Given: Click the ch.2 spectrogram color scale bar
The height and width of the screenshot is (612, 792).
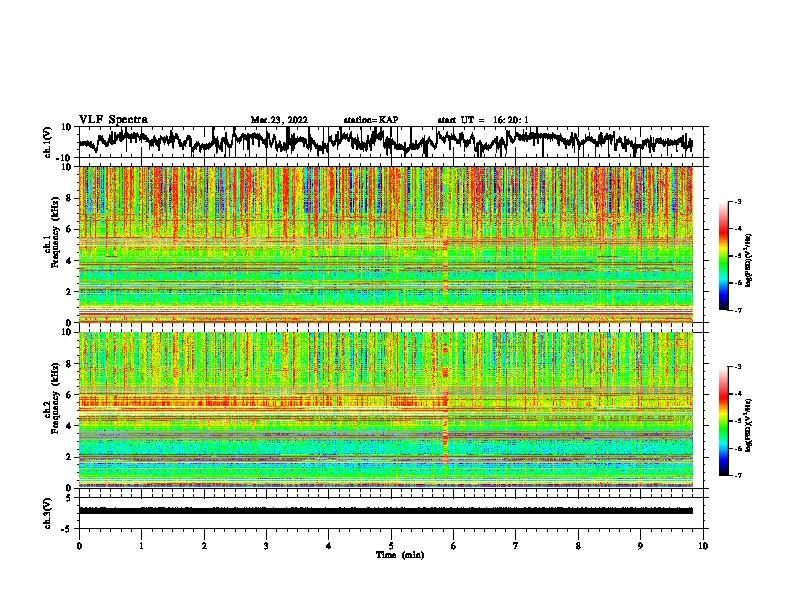Looking at the screenshot, I should 723,421.
